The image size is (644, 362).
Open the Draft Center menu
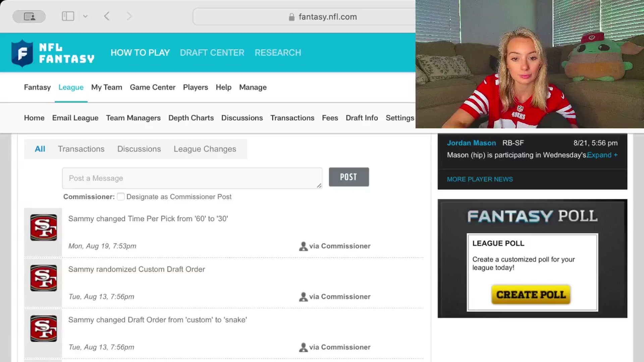click(212, 53)
